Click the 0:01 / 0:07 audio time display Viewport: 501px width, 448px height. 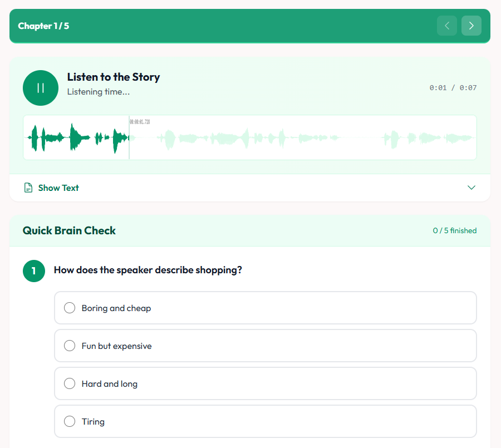pos(453,88)
